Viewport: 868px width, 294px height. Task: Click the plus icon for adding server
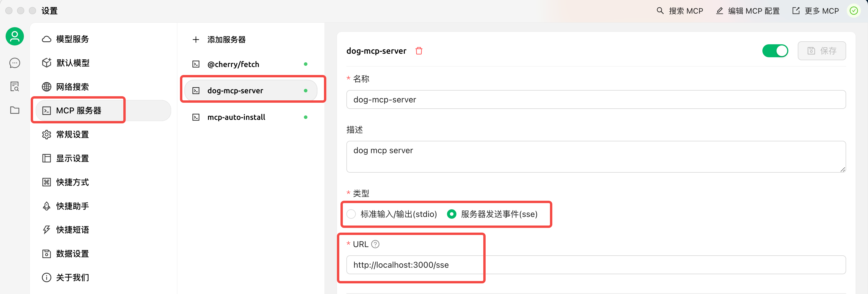click(196, 40)
